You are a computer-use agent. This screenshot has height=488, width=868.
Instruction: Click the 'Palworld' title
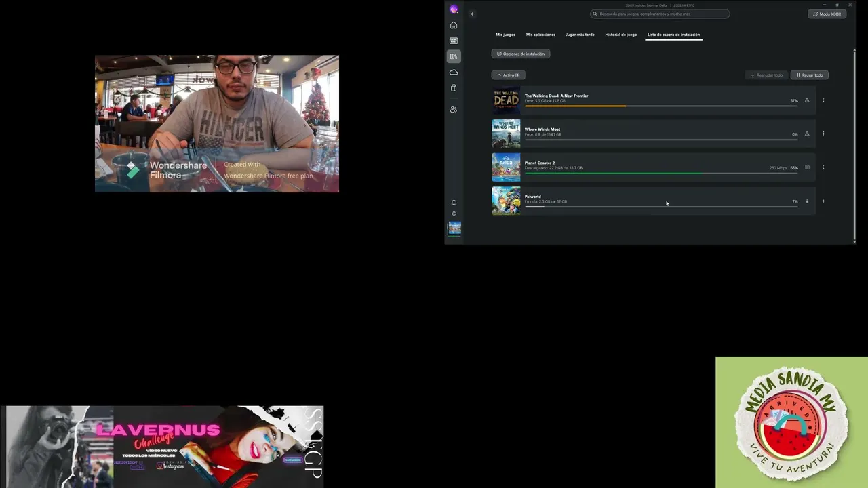533,197
